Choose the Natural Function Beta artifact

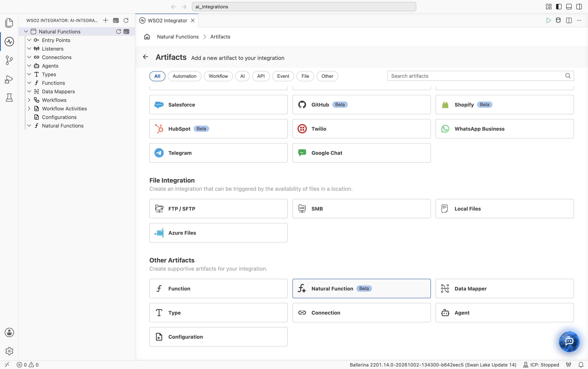point(361,289)
